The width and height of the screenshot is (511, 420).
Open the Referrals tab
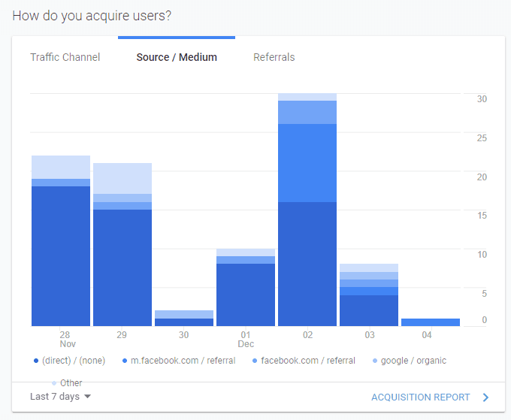[274, 57]
